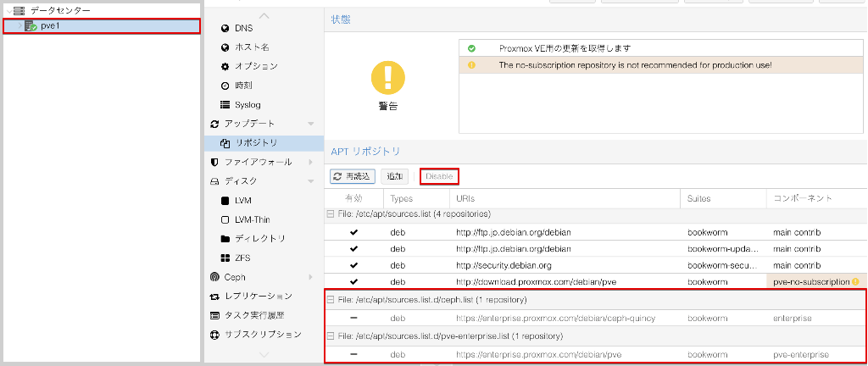This screenshot has height=366, width=868.
Task: Collapse the pve-enterprise.list file group
Action: pos(331,335)
